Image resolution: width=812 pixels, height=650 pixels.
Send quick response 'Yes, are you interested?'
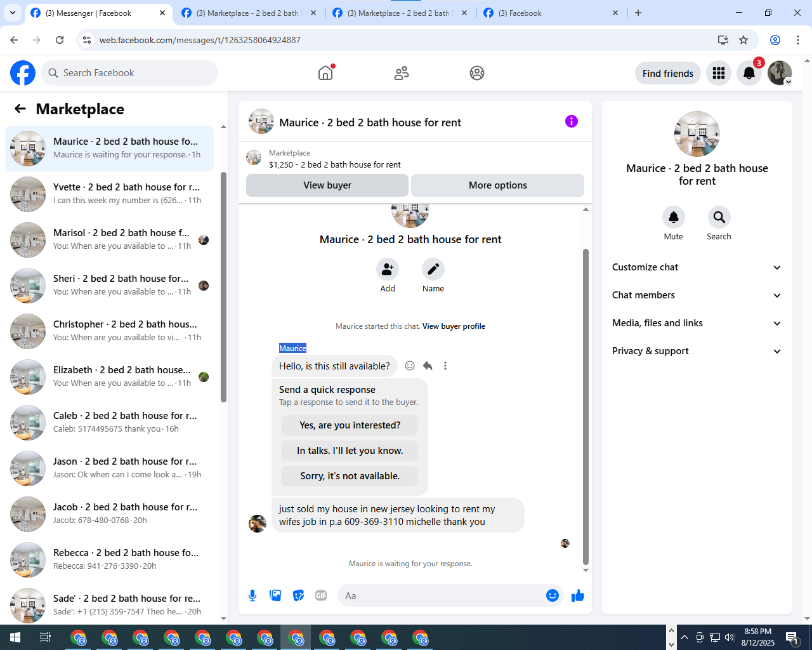350,425
